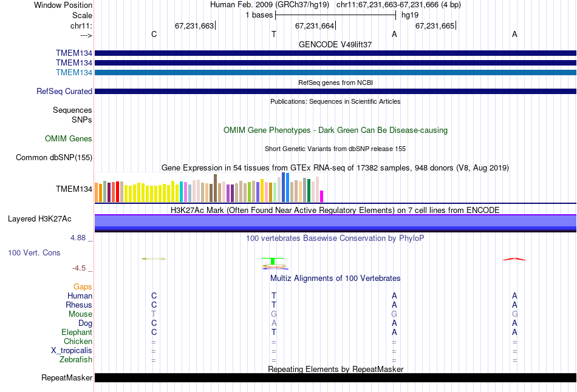Click base C in the reference sequence row
This screenshot has width=577, height=392.
click(x=154, y=35)
